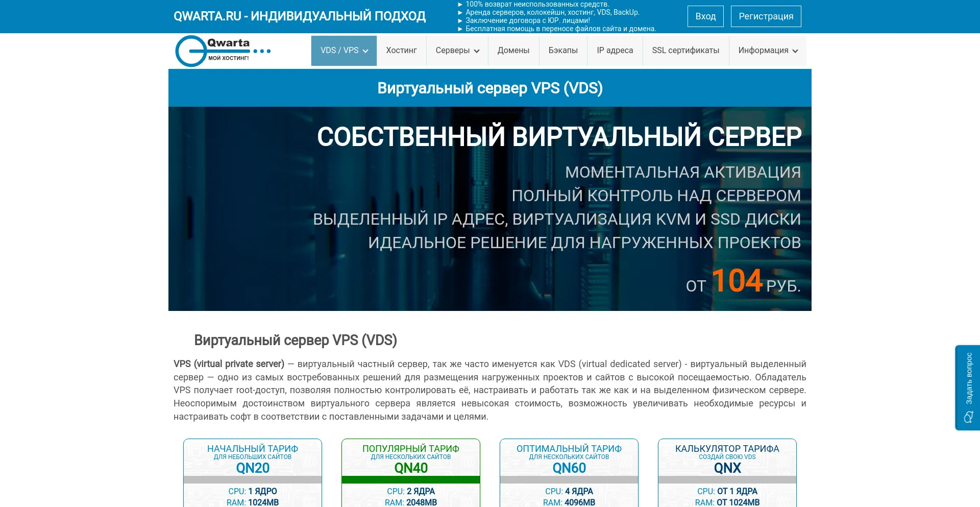
Task: Click the chat bubble icon on side tab
Action: pos(968,418)
